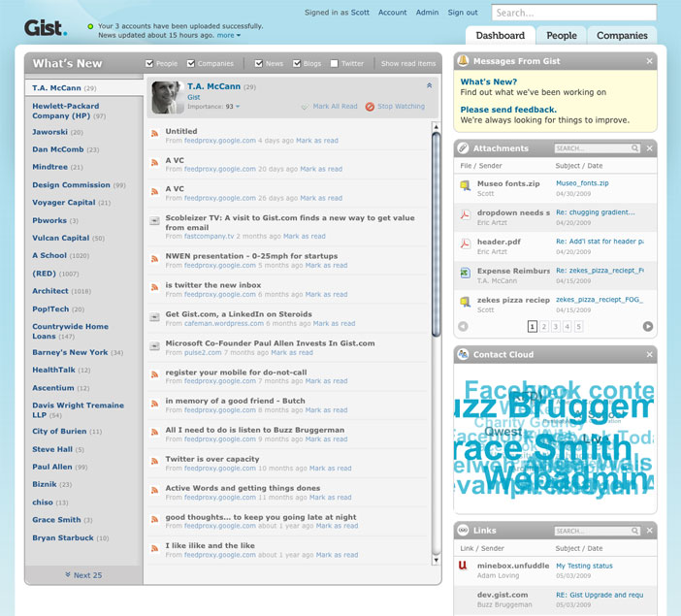Open the Companies tab
681x616 pixels.
click(x=622, y=36)
